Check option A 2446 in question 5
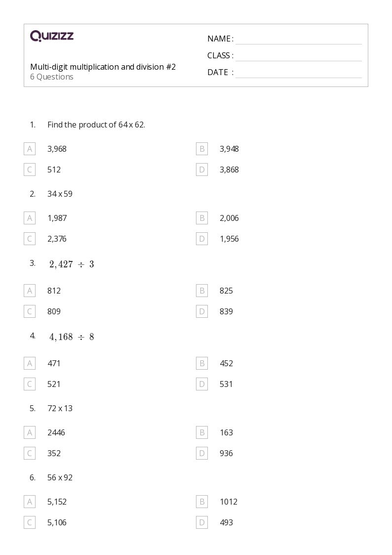Screen dimensions: 392x555 click(30, 432)
